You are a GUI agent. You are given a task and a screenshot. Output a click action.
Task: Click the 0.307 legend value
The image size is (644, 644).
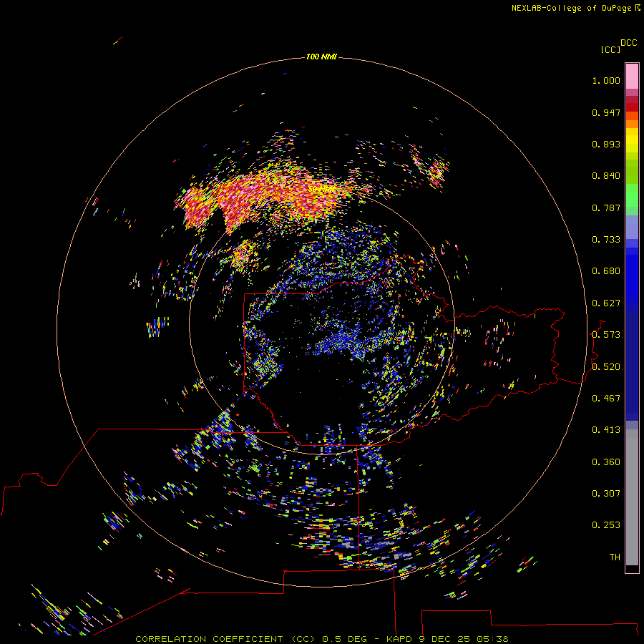tap(606, 494)
